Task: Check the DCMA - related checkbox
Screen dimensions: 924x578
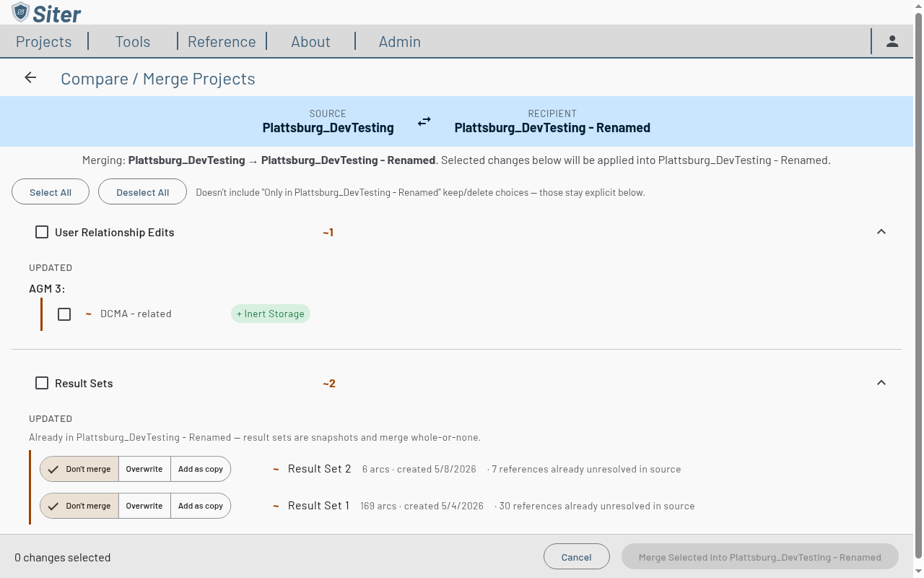Action: tap(64, 314)
